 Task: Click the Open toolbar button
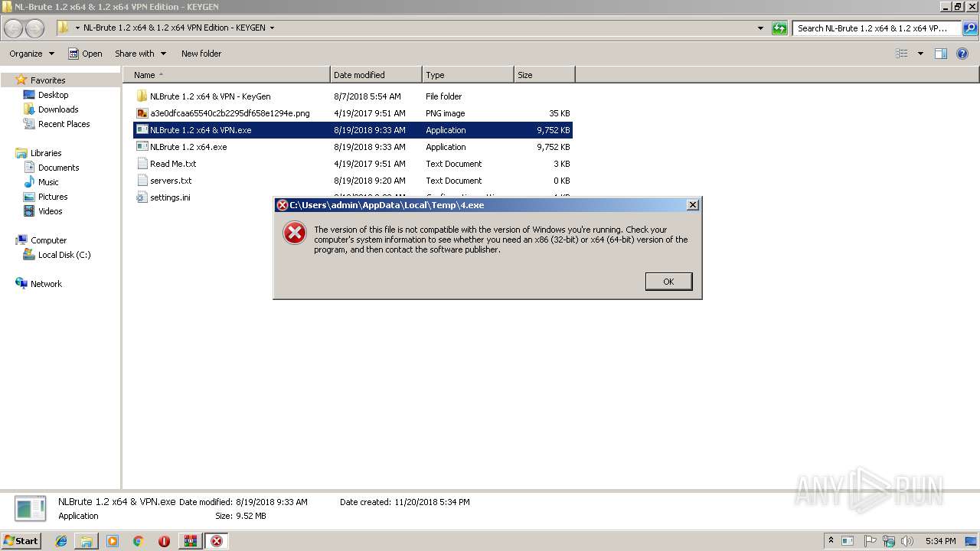(85, 54)
